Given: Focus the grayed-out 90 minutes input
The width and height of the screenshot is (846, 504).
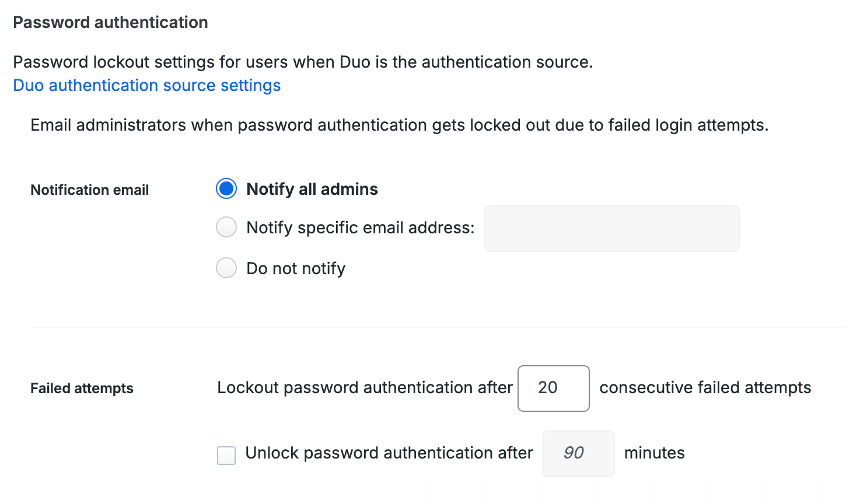Looking at the screenshot, I should (578, 453).
